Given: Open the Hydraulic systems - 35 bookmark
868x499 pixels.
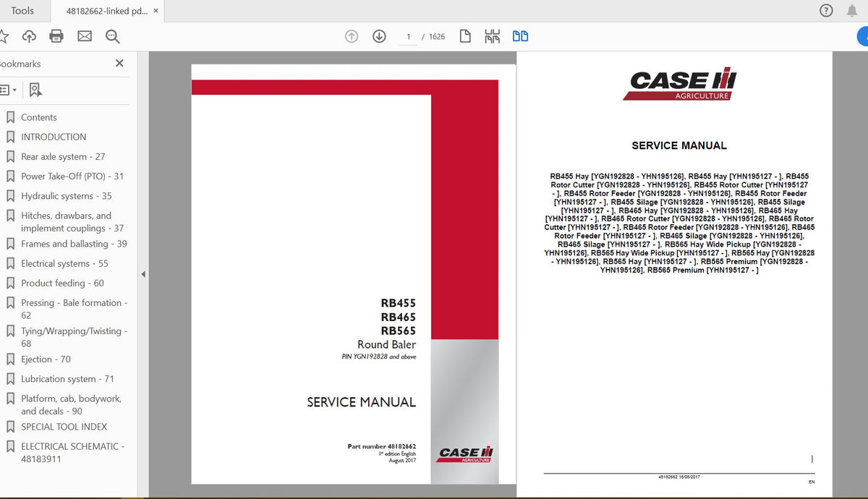Looking at the screenshot, I should (67, 196).
